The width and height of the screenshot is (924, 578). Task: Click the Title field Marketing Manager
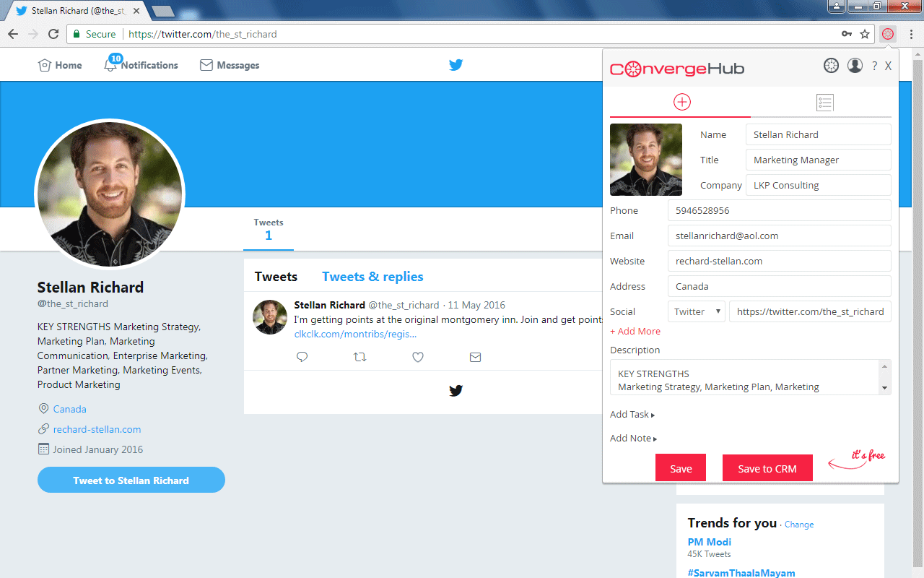point(819,160)
